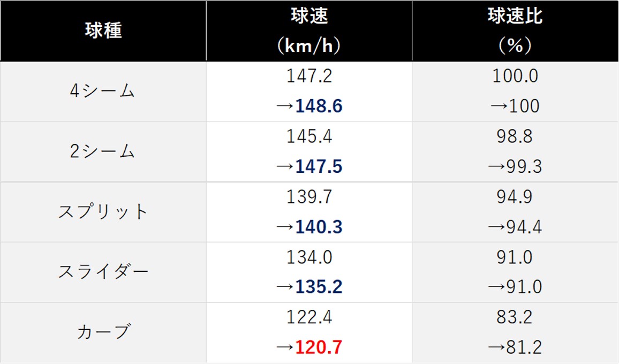Click the bold 147.5 speed value
The height and width of the screenshot is (364, 619).
319,166
